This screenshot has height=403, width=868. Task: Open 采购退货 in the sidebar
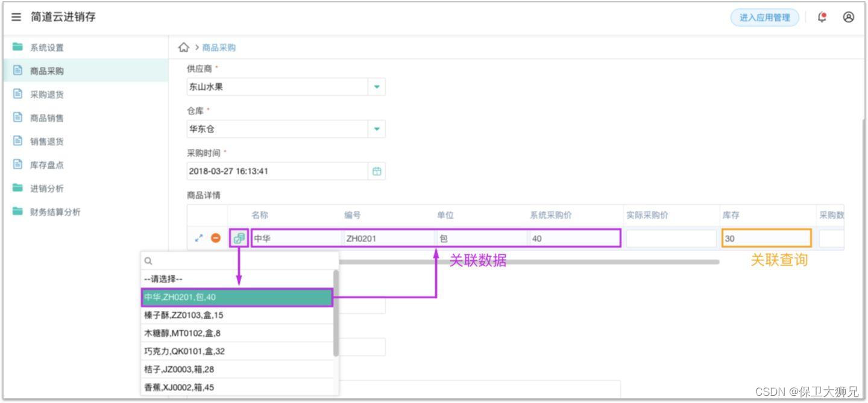pos(47,95)
